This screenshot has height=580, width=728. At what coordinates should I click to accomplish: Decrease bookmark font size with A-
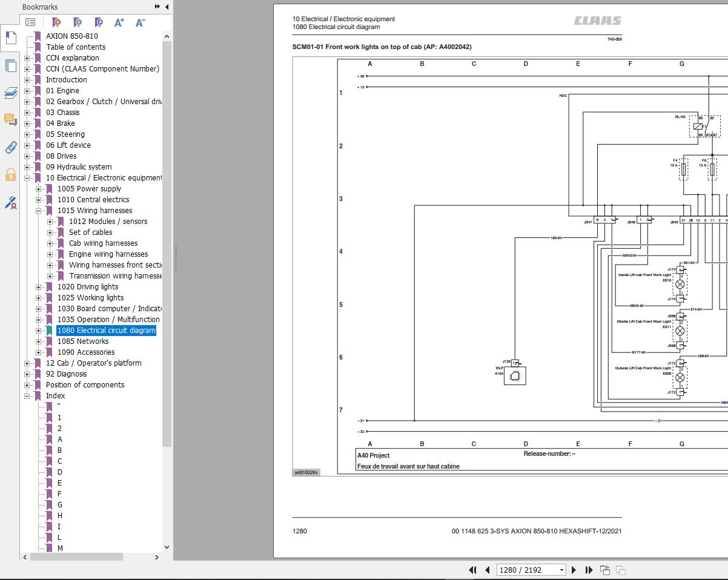click(x=140, y=22)
